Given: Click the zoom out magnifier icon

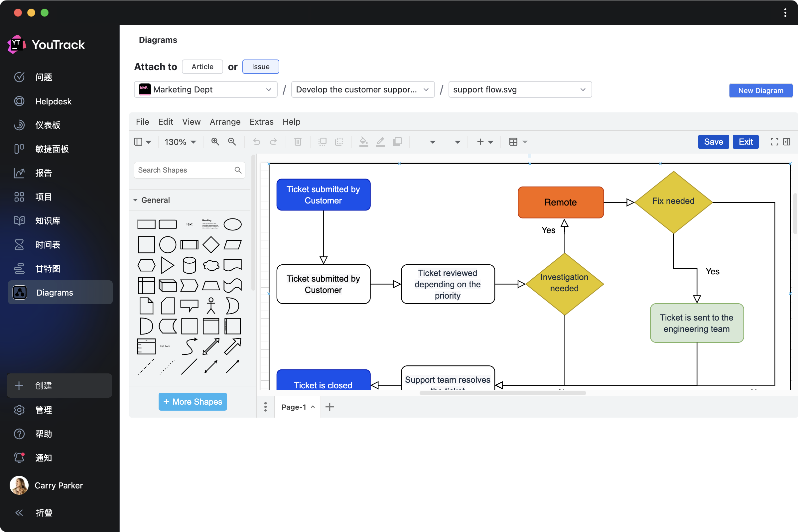Looking at the screenshot, I should tap(232, 142).
